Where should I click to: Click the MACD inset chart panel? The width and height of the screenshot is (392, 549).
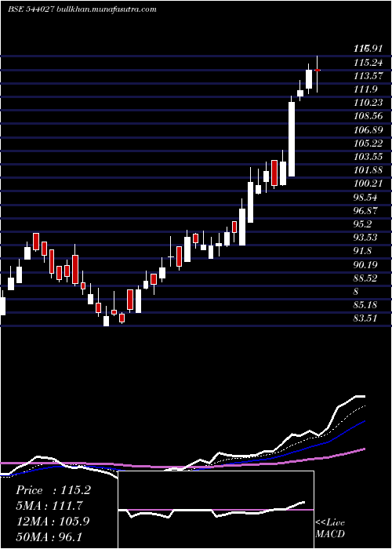[216, 510]
